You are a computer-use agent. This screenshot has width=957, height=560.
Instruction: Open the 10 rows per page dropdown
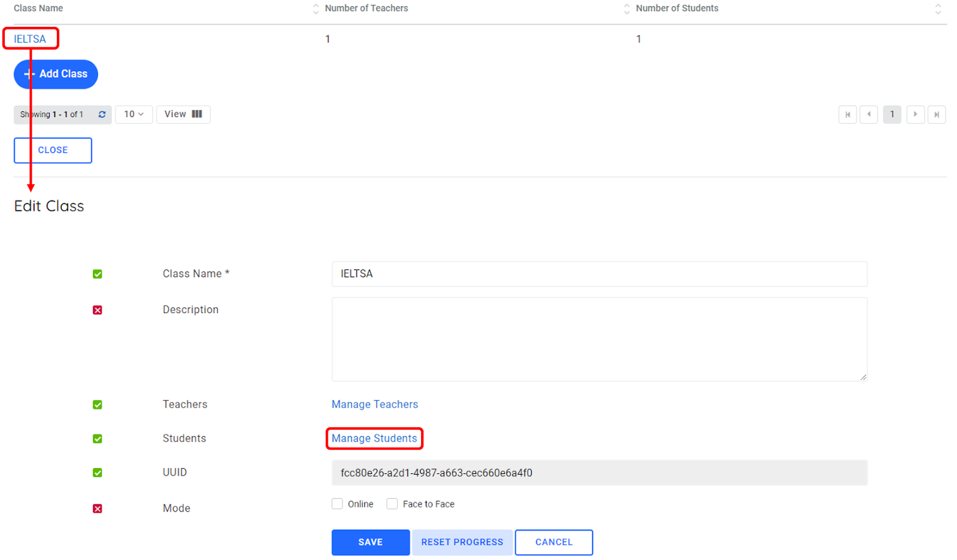tap(133, 114)
